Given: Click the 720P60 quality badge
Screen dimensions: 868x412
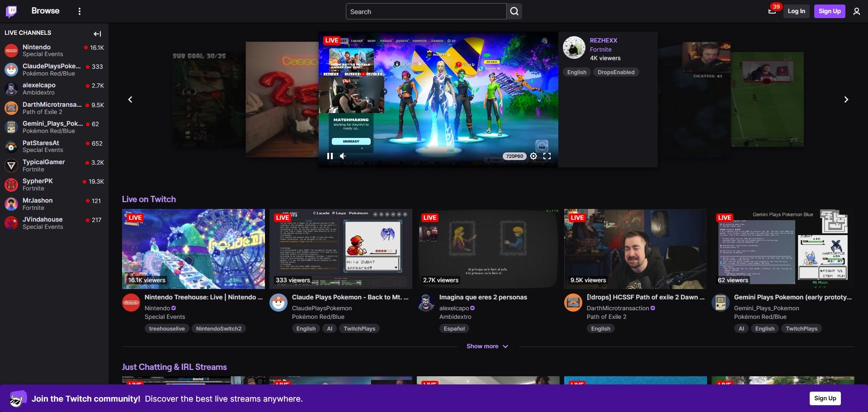Looking at the screenshot, I should coord(514,156).
